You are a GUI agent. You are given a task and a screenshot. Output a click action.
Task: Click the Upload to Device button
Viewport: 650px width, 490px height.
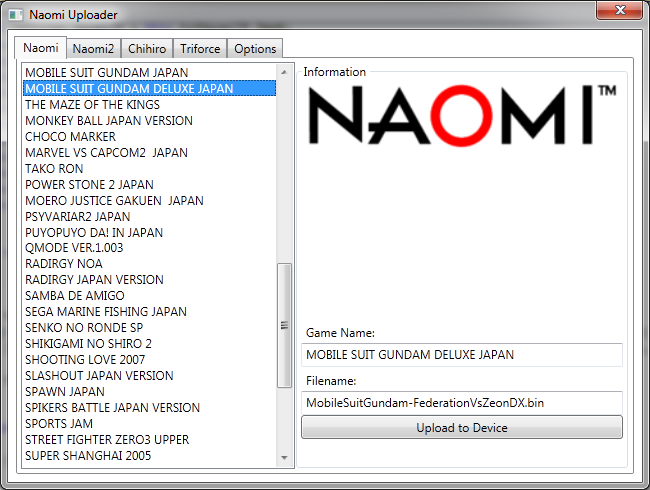click(x=462, y=427)
